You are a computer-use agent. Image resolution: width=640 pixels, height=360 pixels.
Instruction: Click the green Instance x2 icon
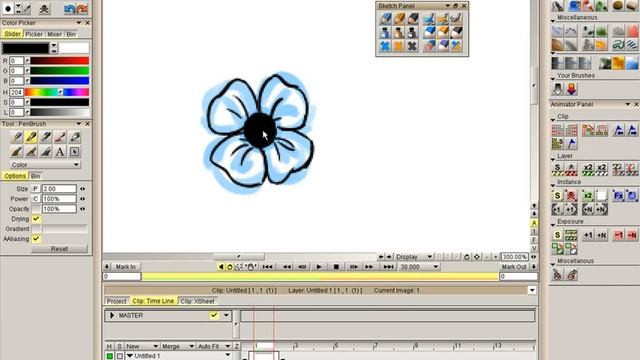[x=587, y=196]
